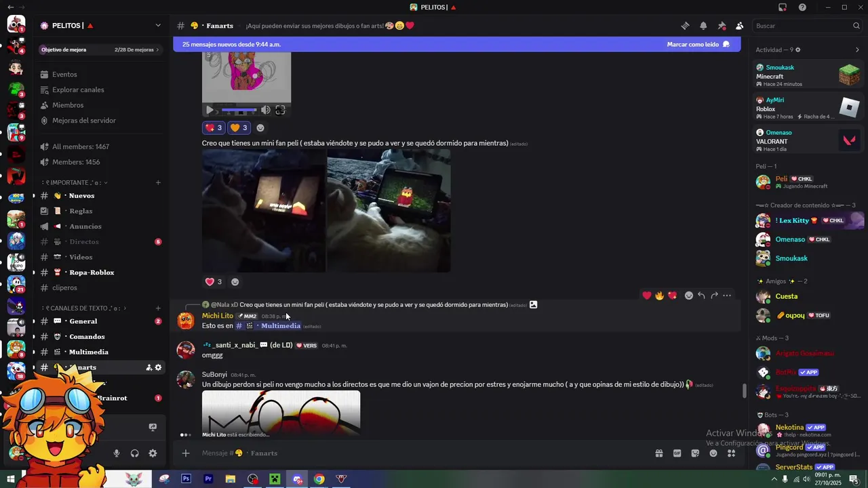Image resolution: width=868 pixels, height=488 pixels.
Task: Open the gift icon in message bar
Action: point(658,453)
